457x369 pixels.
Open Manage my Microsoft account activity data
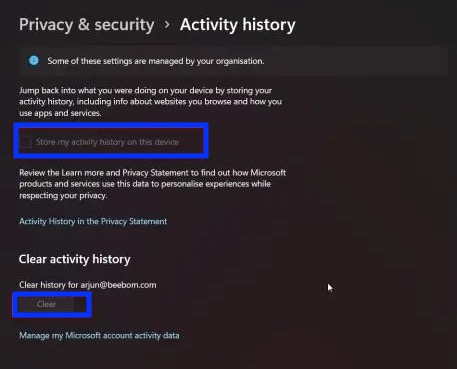click(x=99, y=335)
